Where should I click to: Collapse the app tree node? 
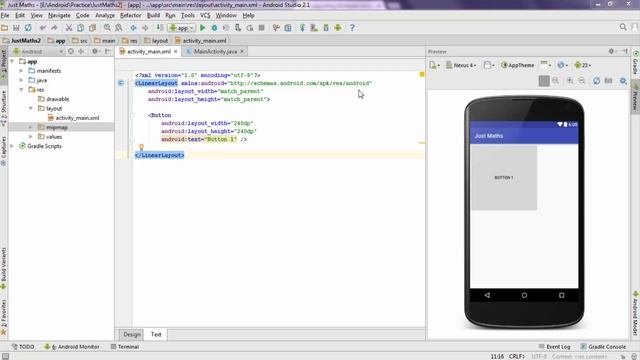point(12,61)
